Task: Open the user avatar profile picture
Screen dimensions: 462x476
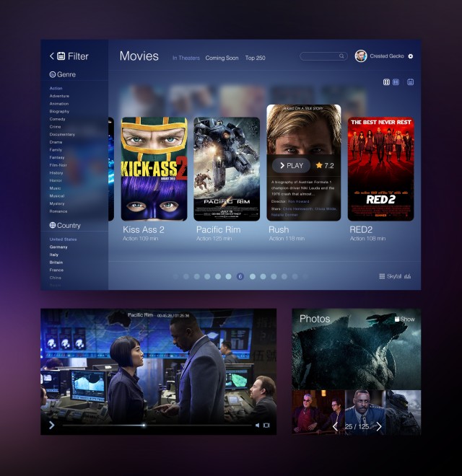Action: 361,56
